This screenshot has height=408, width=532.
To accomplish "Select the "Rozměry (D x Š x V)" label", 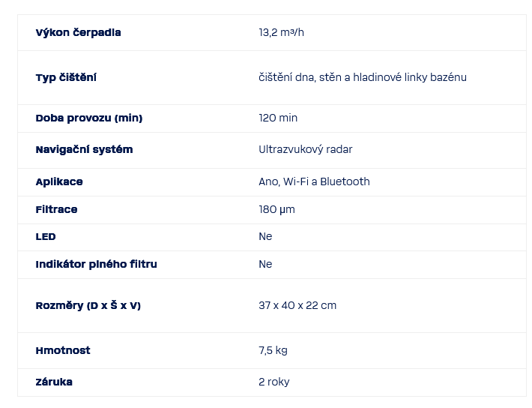I will pos(88,305).
